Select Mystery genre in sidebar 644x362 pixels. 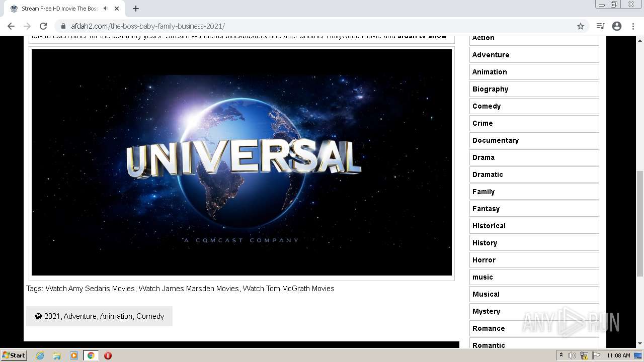(x=534, y=311)
